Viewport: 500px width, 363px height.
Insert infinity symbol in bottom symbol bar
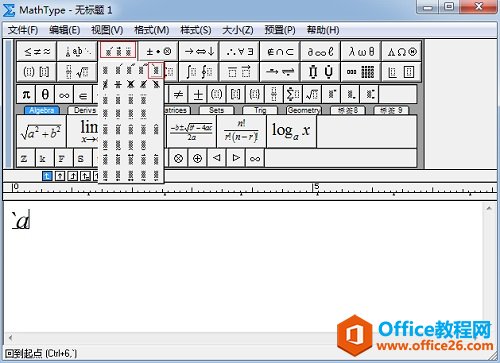point(255,158)
